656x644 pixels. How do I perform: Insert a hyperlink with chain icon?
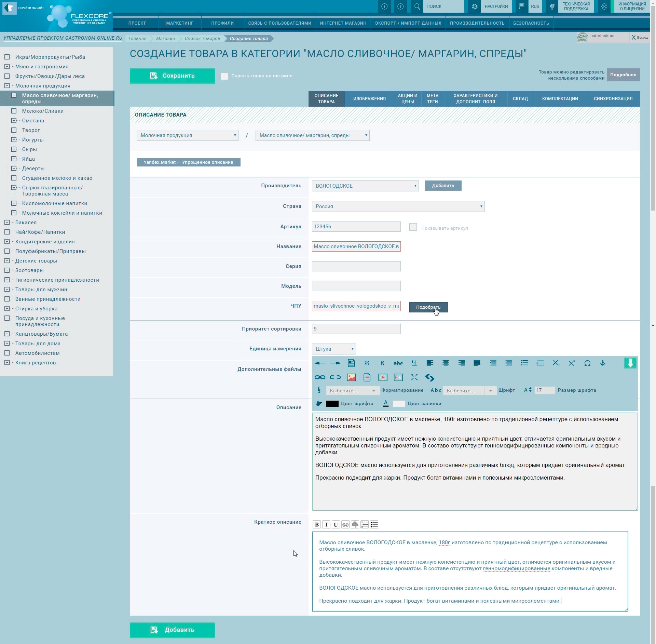(320, 377)
